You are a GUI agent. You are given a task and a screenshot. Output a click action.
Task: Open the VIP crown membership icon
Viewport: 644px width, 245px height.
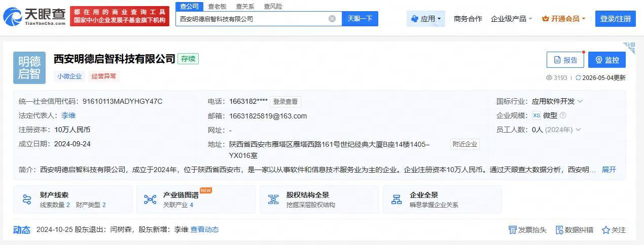click(546, 19)
